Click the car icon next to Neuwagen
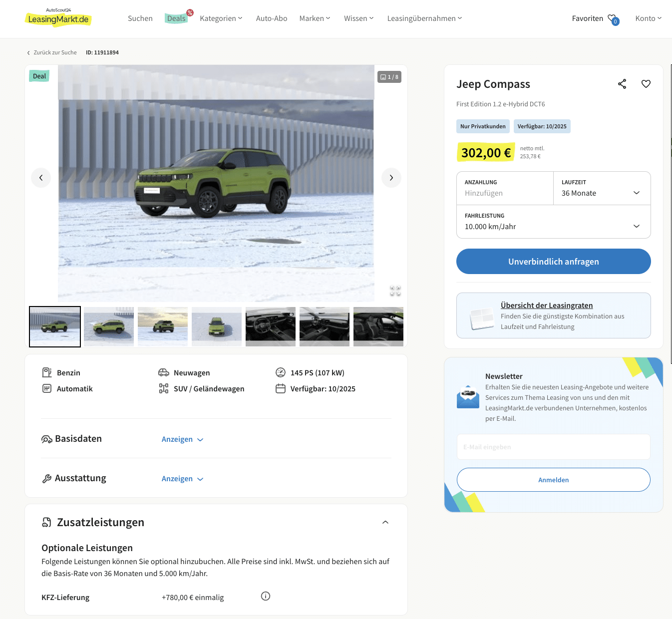Viewport: 672px width, 619px height. [x=164, y=372]
